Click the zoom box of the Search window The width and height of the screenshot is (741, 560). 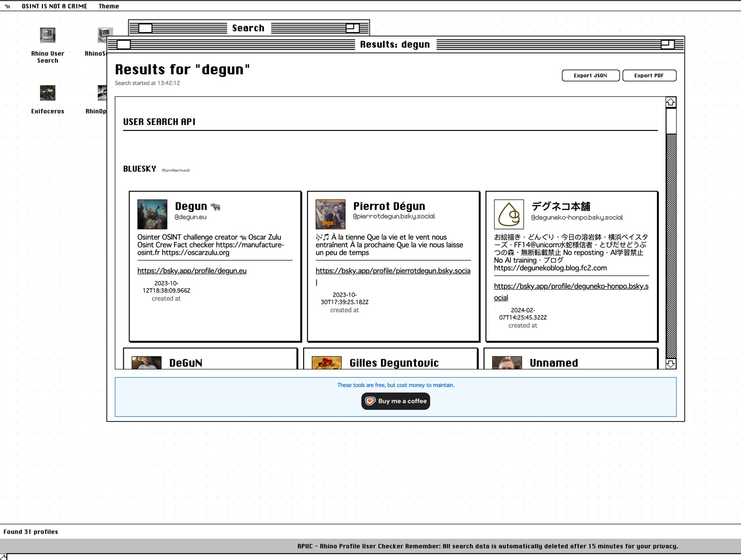(x=353, y=28)
